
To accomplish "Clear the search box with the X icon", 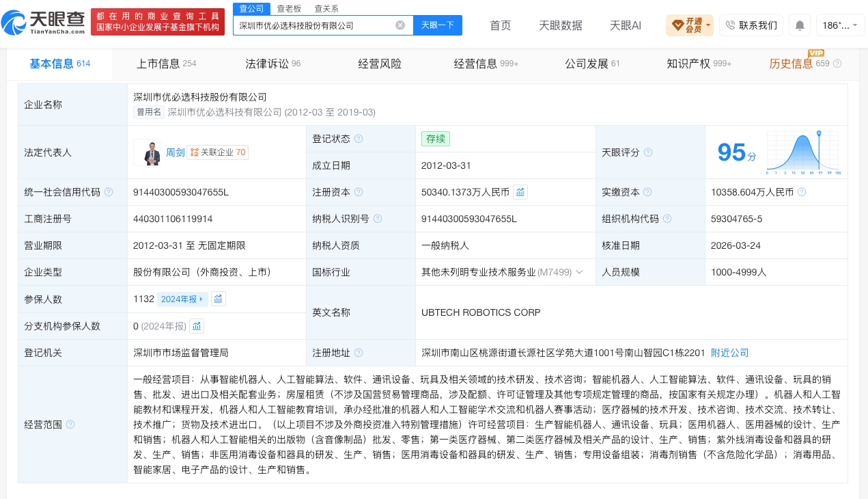I will 400,25.
